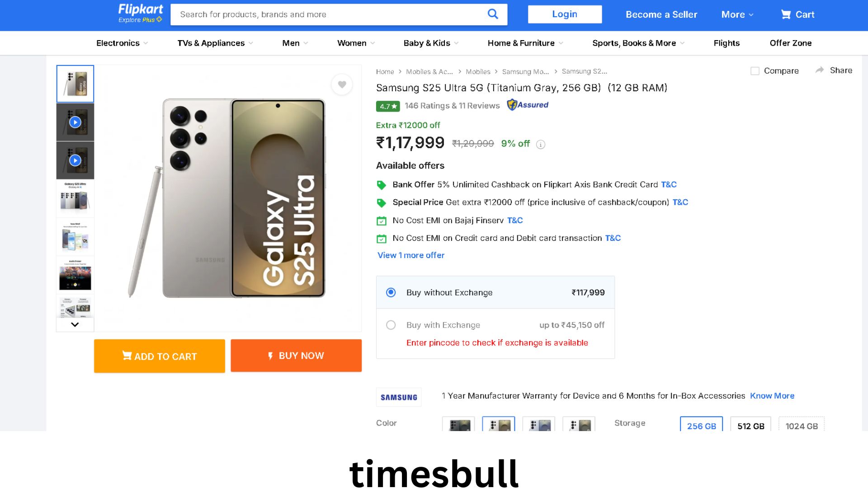
Task: Play the first product video thumbnail
Action: (x=75, y=122)
